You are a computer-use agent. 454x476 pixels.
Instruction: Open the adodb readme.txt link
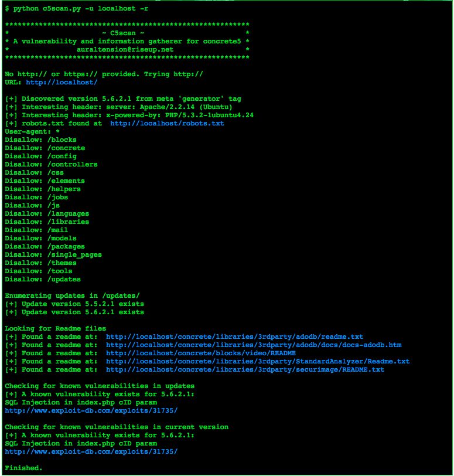coord(234,336)
